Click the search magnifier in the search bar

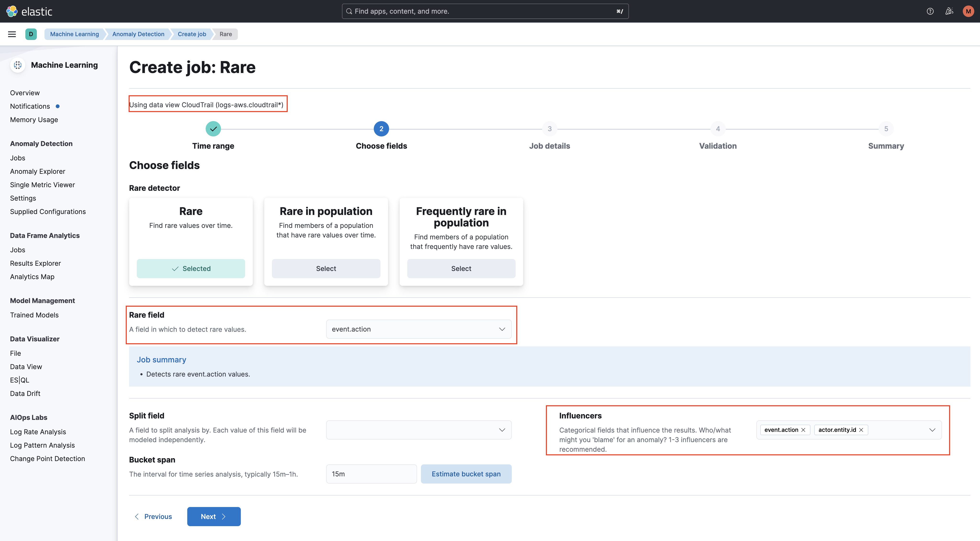tap(349, 11)
